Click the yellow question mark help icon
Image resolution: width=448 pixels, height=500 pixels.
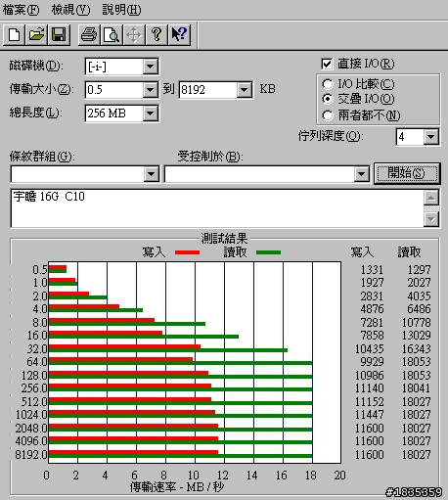tap(157, 34)
